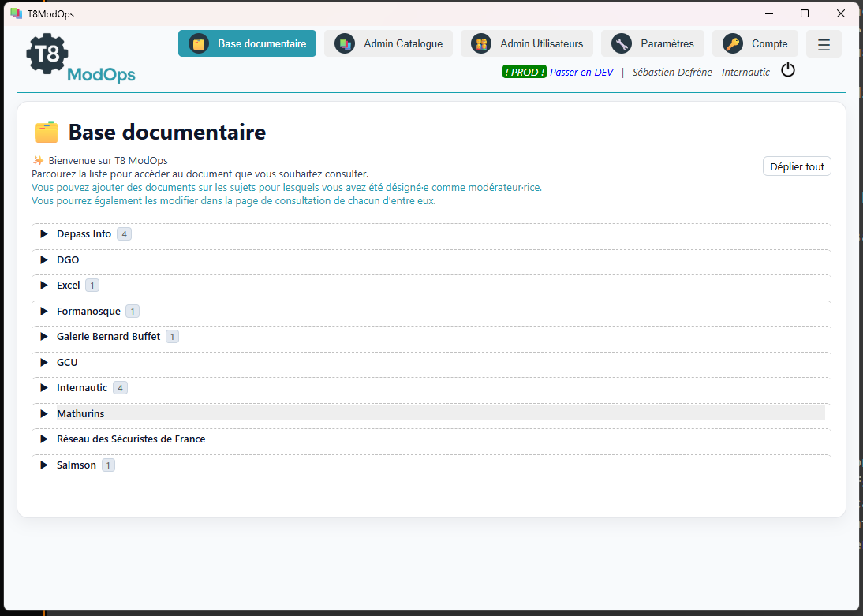This screenshot has width=863, height=616.
Task: Switch to DEV via Passer en DEV
Action: [x=581, y=72]
